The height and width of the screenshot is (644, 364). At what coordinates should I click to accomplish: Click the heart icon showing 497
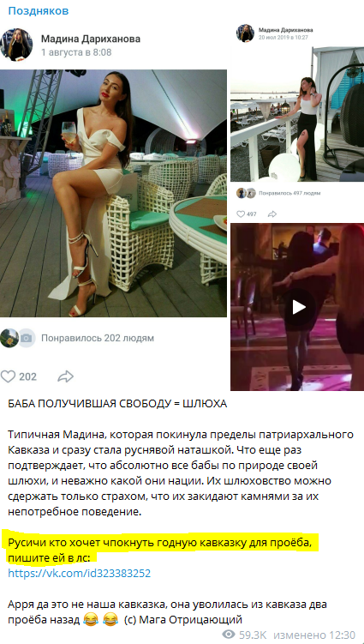pyautogui.click(x=241, y=214)
